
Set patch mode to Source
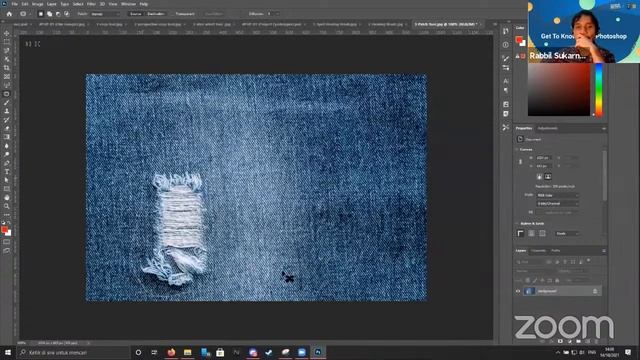pyautogui.click(x=136, y=14)
